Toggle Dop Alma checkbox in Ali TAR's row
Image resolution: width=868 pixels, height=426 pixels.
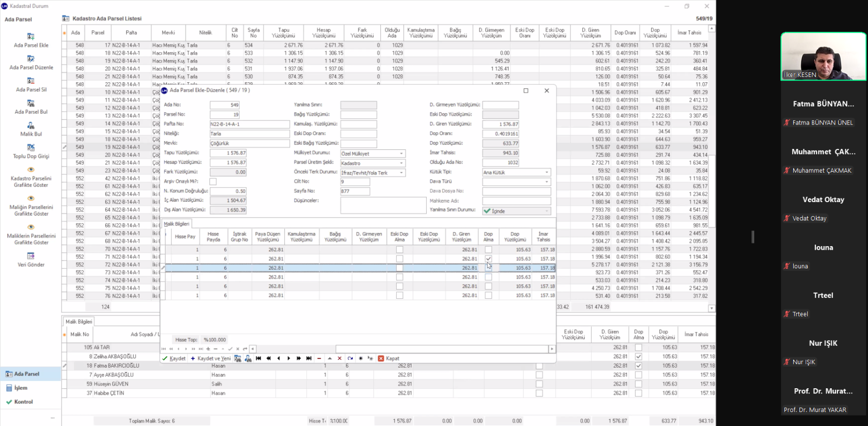pyautogui.click(x=639, y=347)
